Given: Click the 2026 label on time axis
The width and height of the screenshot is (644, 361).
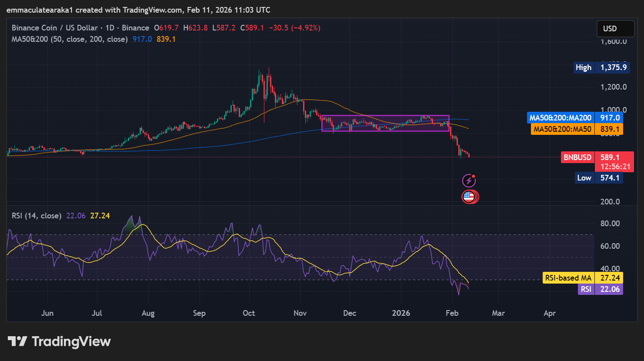Looking at the screenshot, I should click(x=401, y=313).
